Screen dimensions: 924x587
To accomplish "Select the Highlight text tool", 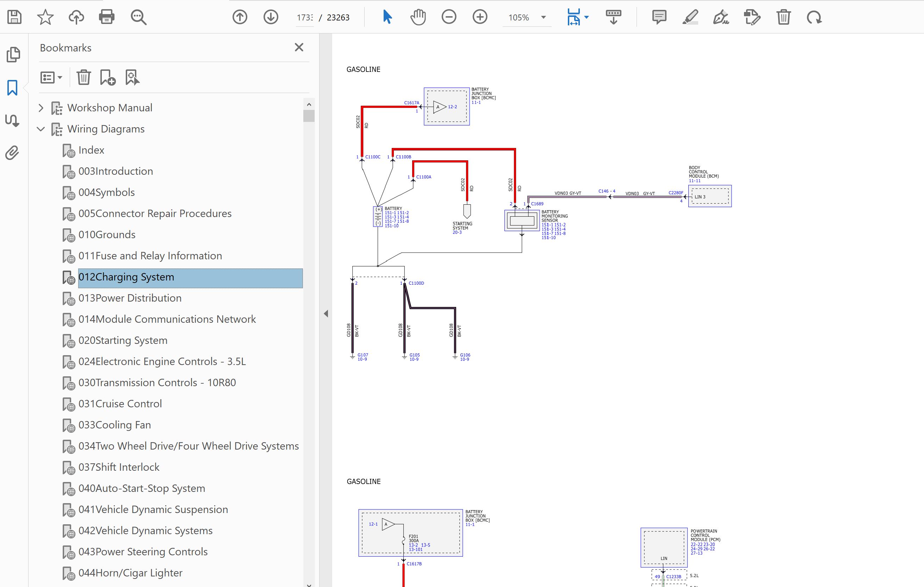I will (x=690, y=17).
